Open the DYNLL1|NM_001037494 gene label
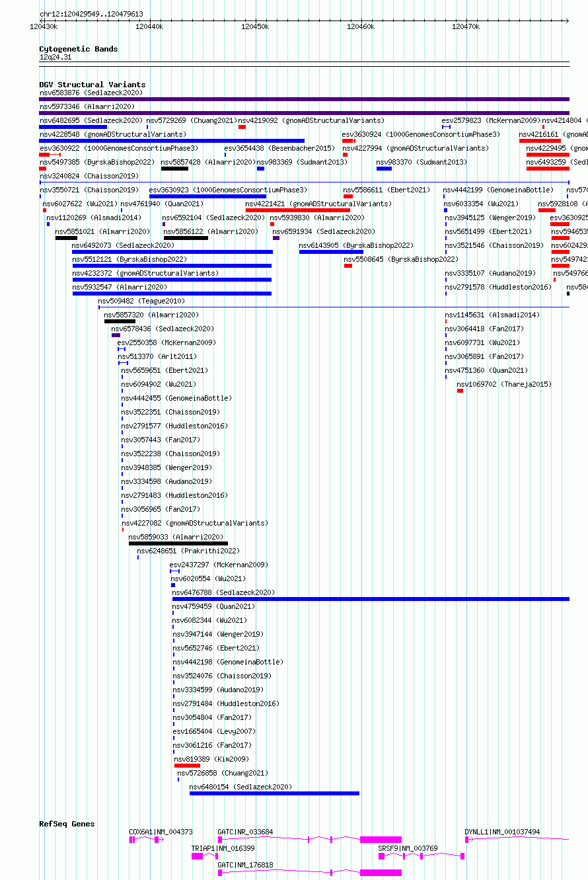588x880 pixels. (x=502, y=832)
